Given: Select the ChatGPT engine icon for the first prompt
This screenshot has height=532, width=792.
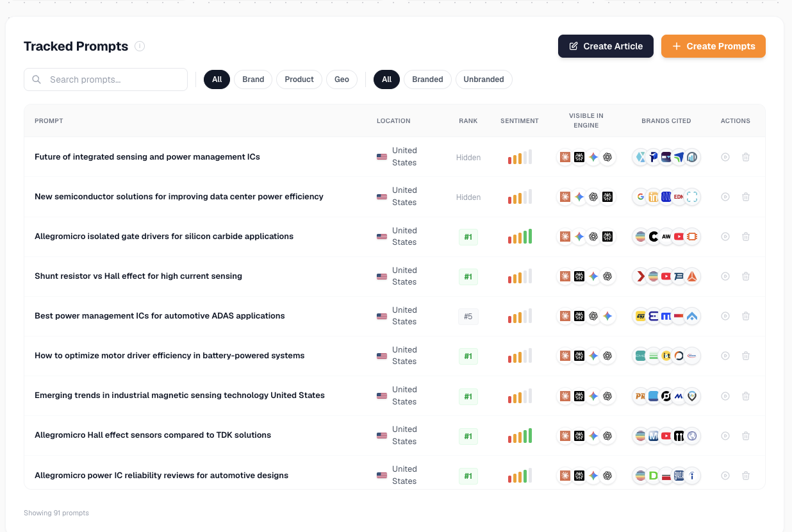Looking at the screenshot, I should click(x=607, y=157).
